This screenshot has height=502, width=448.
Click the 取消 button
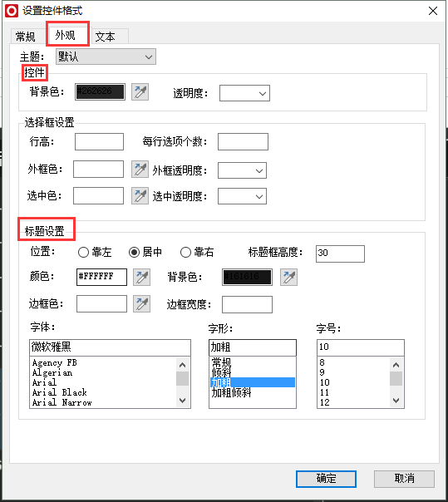[404, 479]
